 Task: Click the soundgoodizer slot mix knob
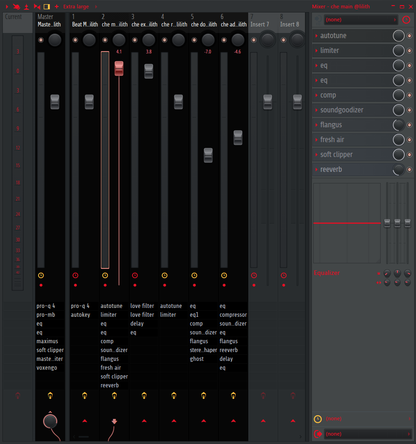point(398,110)
